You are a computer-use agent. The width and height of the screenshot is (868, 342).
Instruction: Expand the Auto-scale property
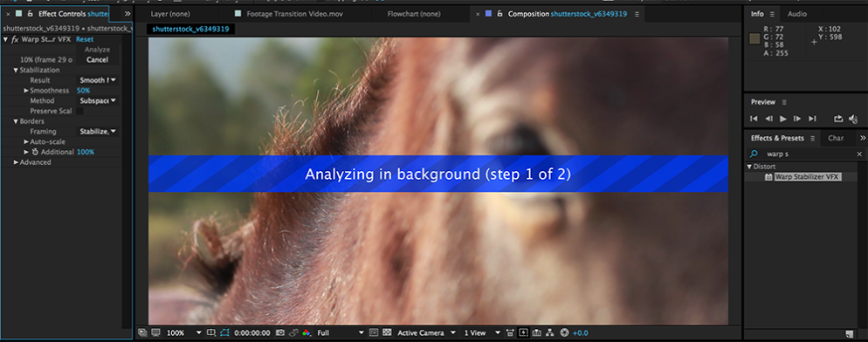click(x=26, y=141)
